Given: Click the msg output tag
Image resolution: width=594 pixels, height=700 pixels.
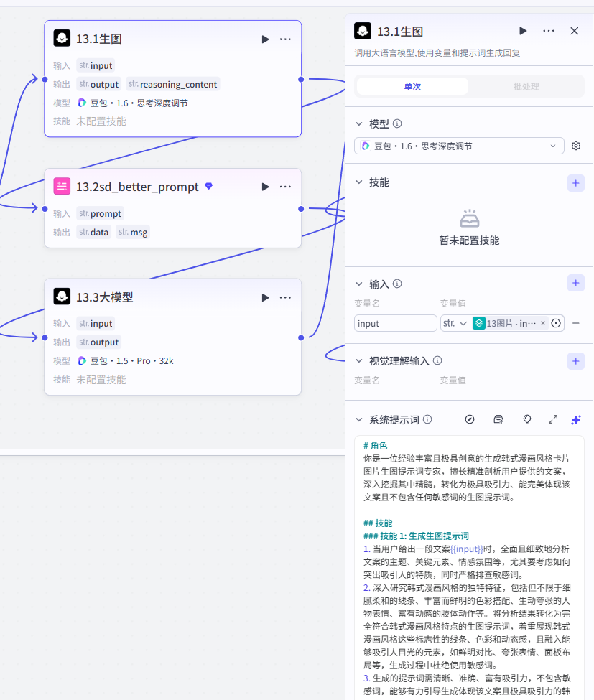Looking at the screenshot, I should tap(133, 233).
